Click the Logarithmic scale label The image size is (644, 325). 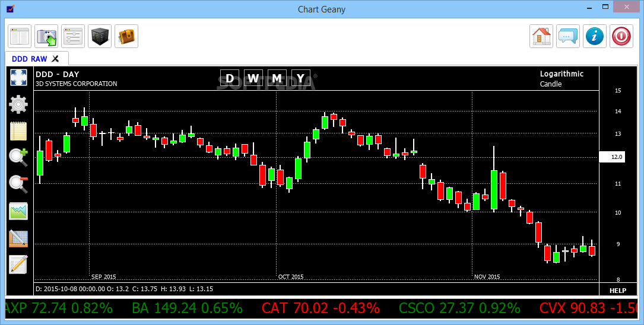561,74
